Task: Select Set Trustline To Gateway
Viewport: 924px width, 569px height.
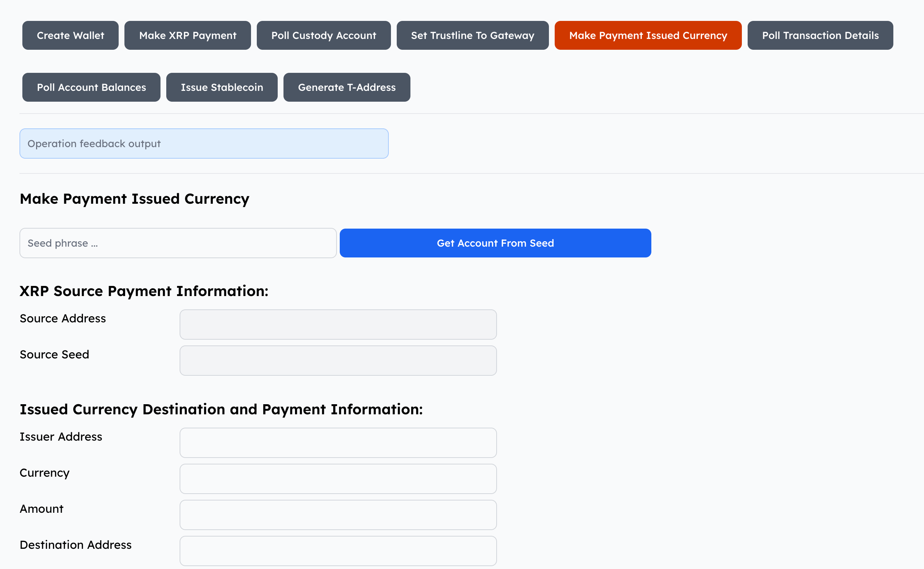Action: point(472,35)
